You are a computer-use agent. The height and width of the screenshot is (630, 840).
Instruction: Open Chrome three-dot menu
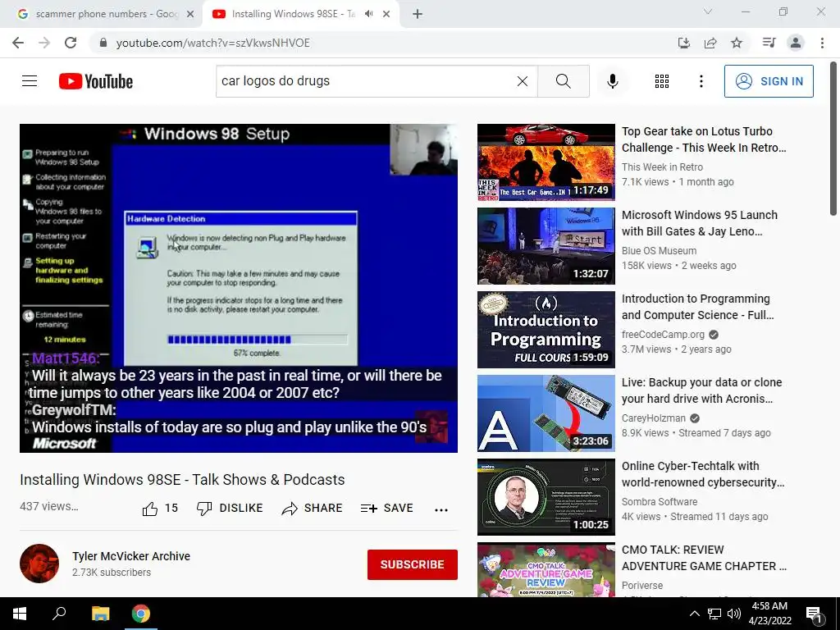(822, 43)
